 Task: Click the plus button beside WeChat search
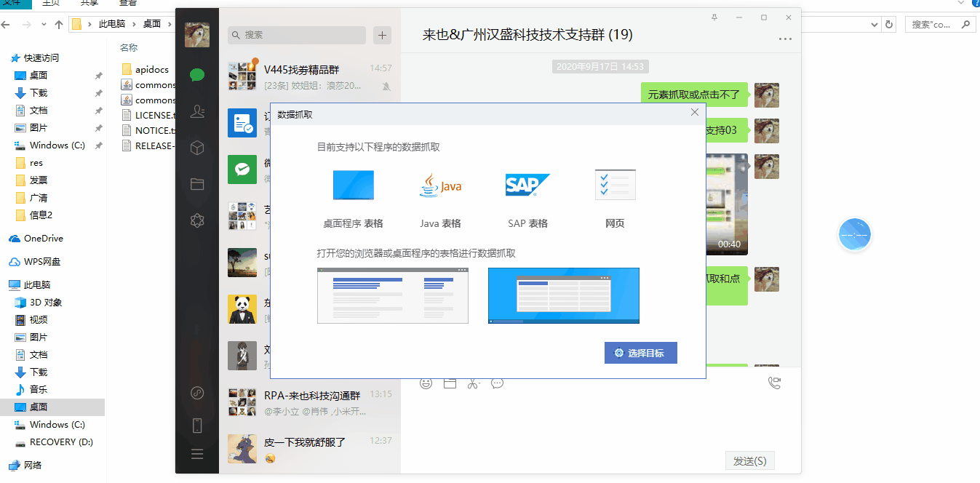[x=382, y=35]
